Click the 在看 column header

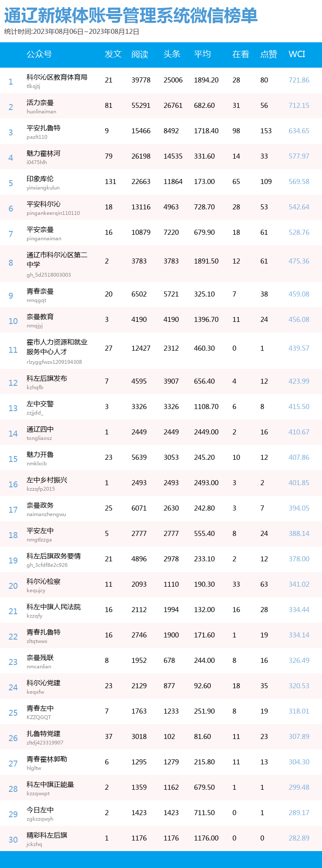[x=241, y=54]
